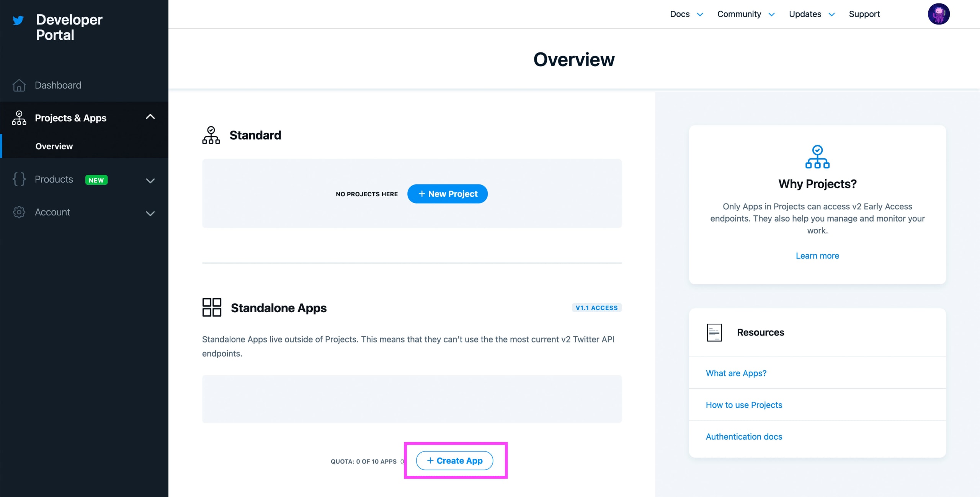Viewport: 980px width, 497px height.
Task: Click the Twitter bird logo
Action: (18, 20)
